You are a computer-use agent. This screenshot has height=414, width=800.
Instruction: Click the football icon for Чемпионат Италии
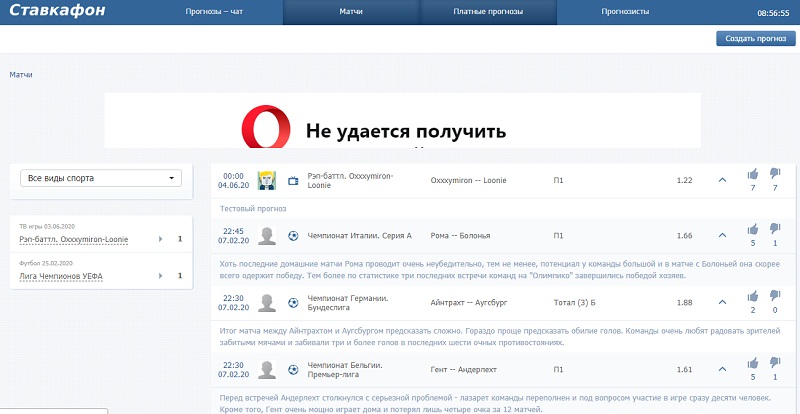click(293, 236)
